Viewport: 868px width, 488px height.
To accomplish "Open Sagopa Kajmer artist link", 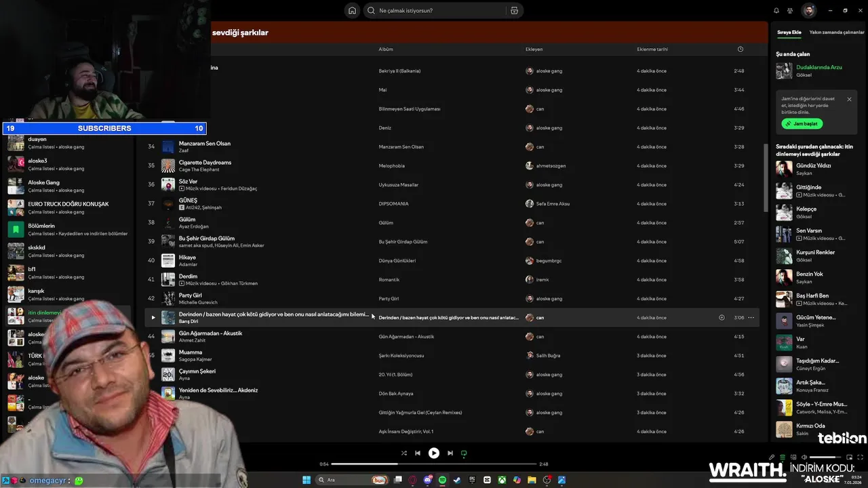I will click(195, 359).
